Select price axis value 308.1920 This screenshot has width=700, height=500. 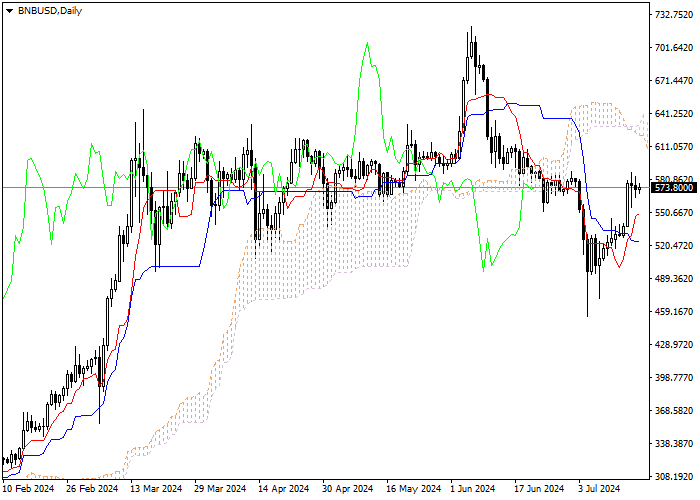674,477
